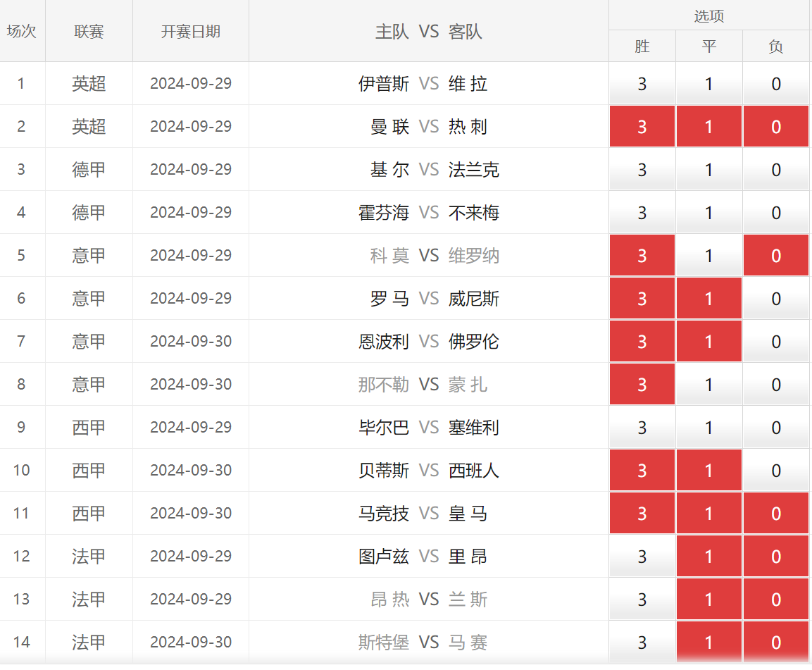
Task: Turn off win (3) for 贝蒂斯 VS 西班人
Action: coord(642,471)
